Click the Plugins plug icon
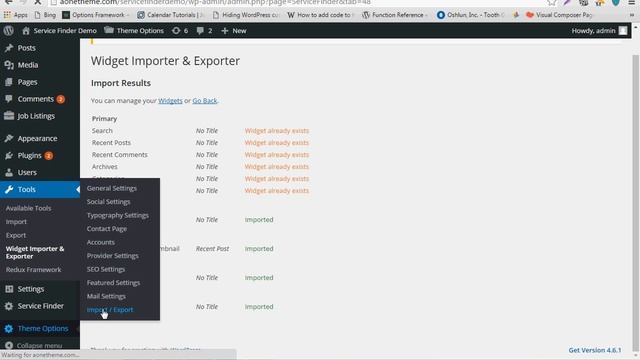 click(x=9, y=156)
